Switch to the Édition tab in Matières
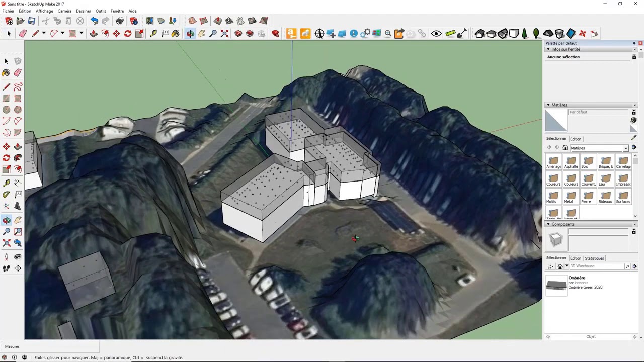 coord(576,139)
